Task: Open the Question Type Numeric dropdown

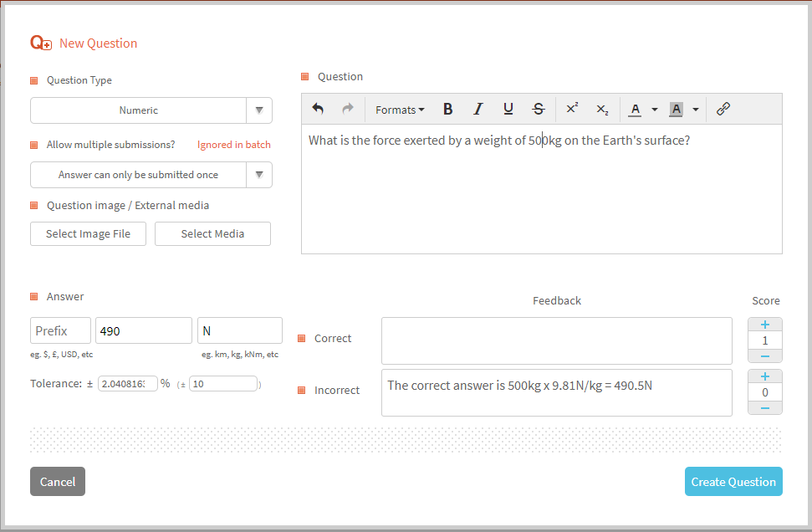Action: [x=138, y=110]
